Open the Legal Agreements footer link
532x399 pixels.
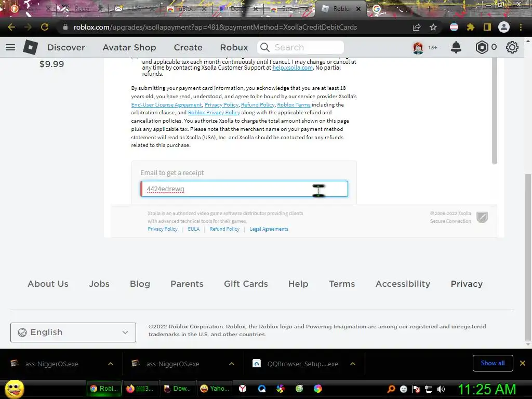point(269,229)
